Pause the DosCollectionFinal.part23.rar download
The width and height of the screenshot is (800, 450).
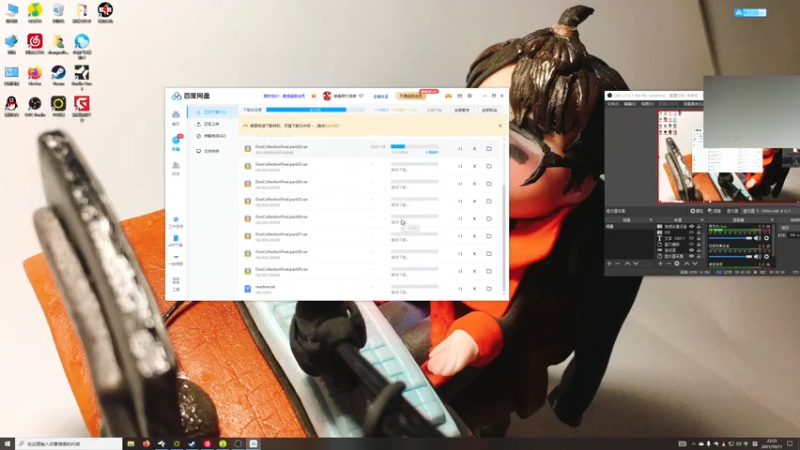pyautogui.click(x=460, y=166)
